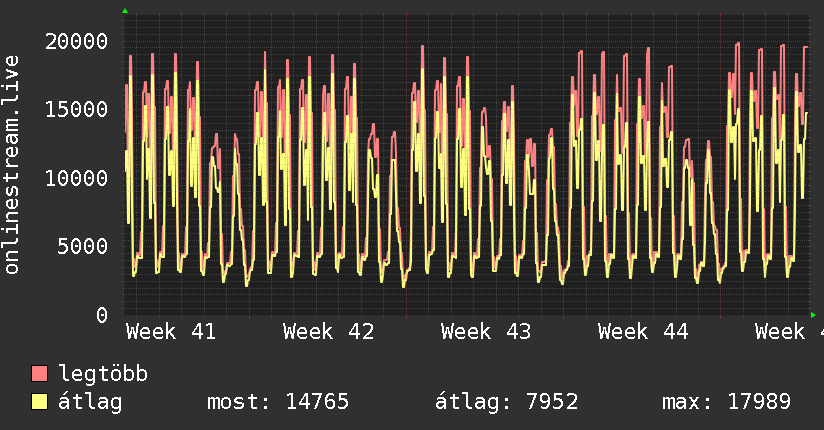The width and height of the screenshot is (824, 430).
Task: Select the max: 17989 statistic
Action: [x=726, y=402]
